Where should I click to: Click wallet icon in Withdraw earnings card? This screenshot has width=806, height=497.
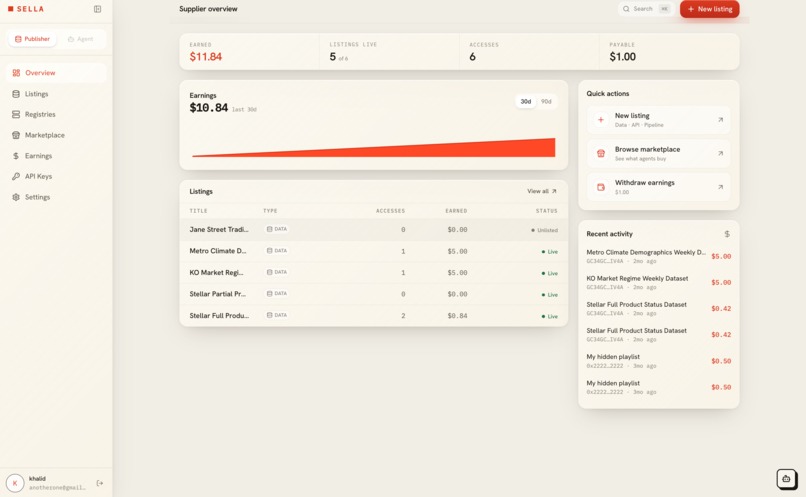600,187
